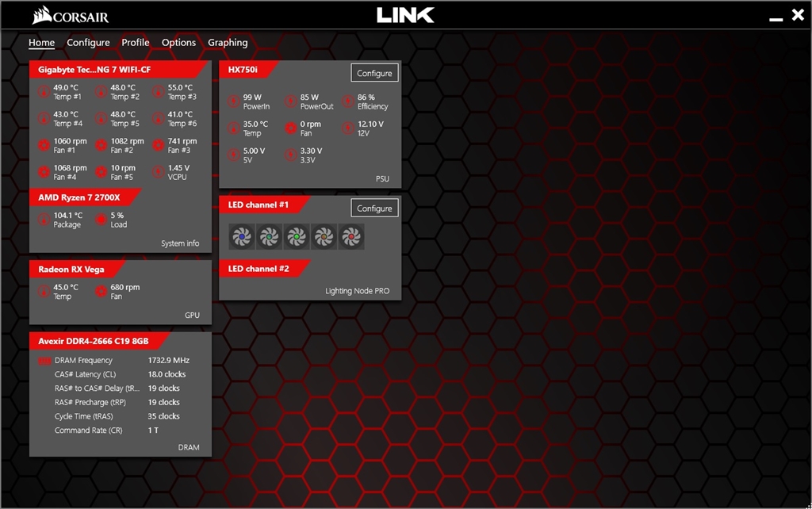This screenshot has width=812, height=509.
Task: Click the RAS# Precharge (tRP) row
Action: (x=121, y=402)
